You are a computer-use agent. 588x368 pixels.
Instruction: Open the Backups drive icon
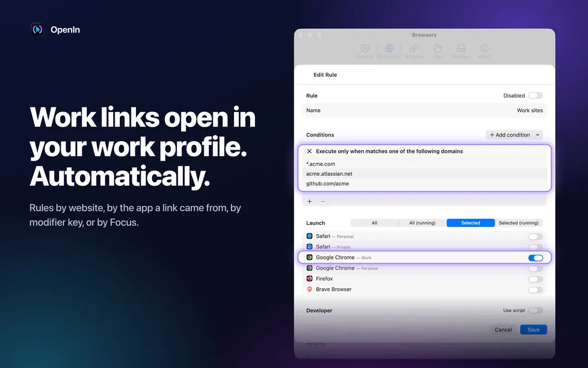[461, 49]
